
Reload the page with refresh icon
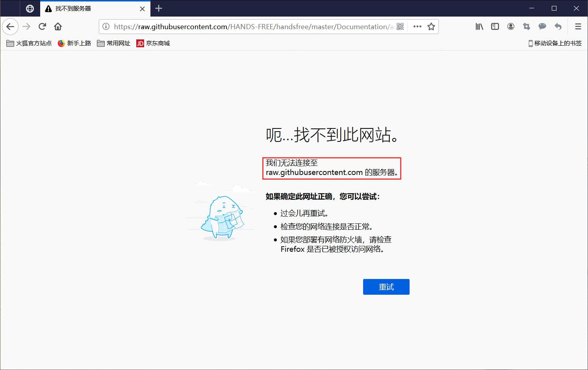point(43,27)
